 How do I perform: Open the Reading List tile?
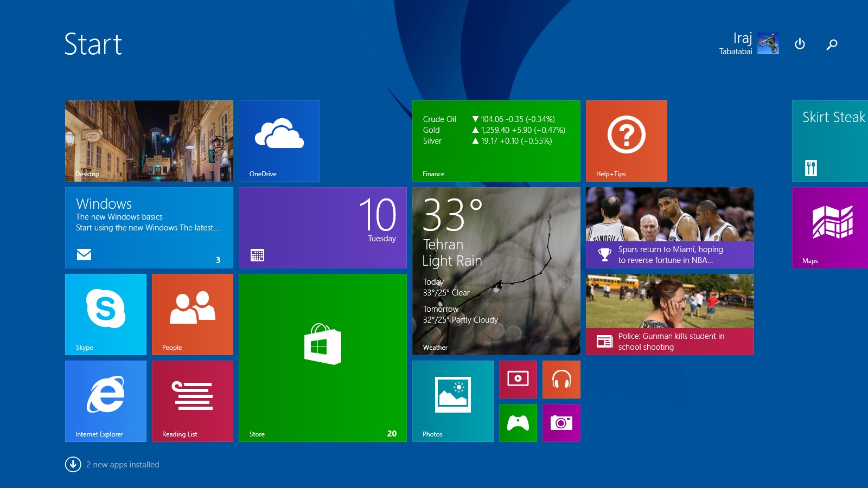pos(193,401)
